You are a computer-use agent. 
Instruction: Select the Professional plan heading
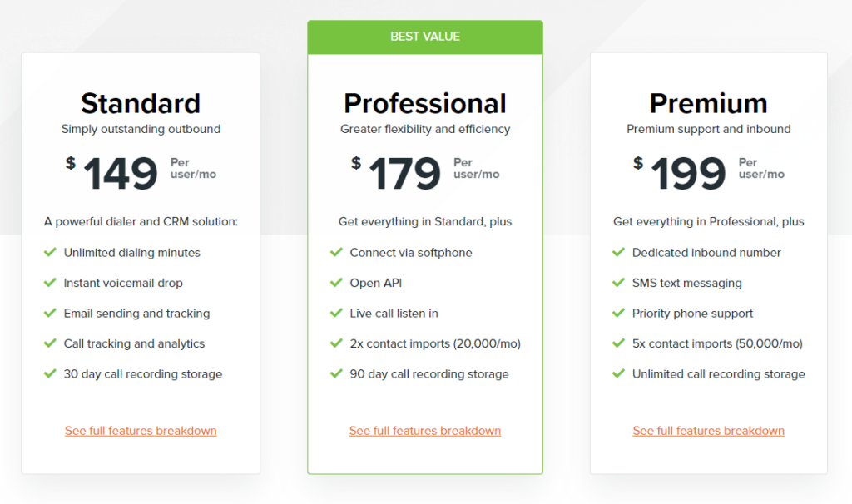[x=425, y=103]
